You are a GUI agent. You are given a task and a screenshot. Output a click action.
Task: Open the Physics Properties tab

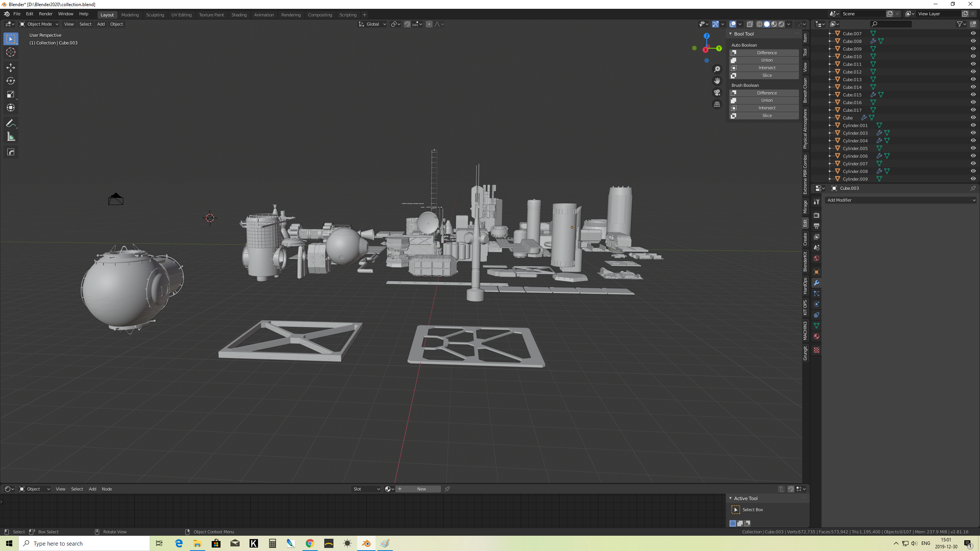pos(817,304)
